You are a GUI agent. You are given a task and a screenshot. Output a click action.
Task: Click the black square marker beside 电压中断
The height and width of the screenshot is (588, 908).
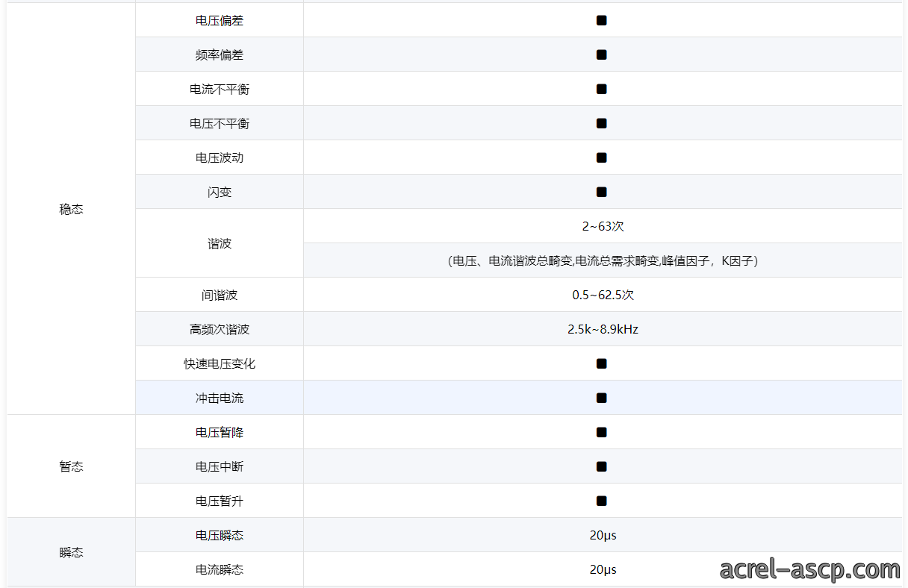click(x=601, y=466)
